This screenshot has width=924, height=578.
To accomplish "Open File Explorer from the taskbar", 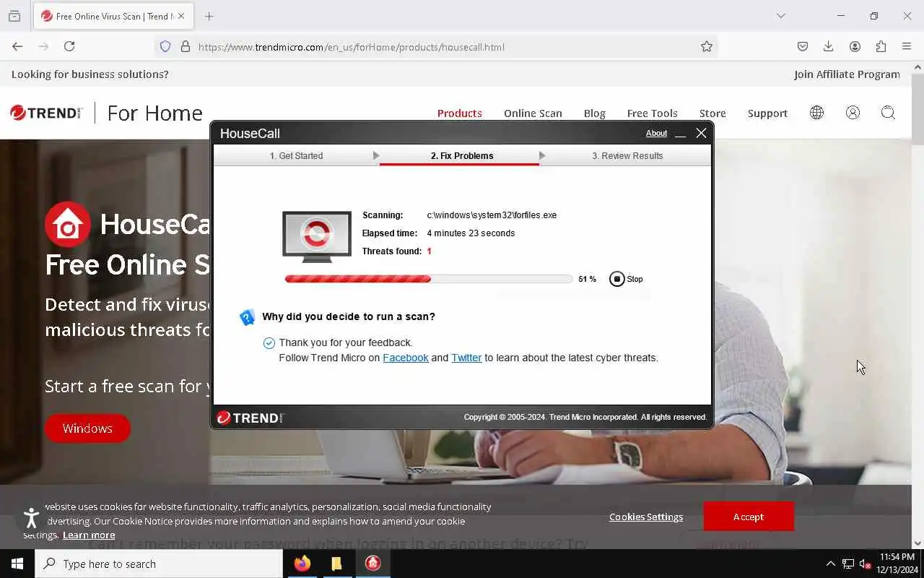I will tap(337, 564).
